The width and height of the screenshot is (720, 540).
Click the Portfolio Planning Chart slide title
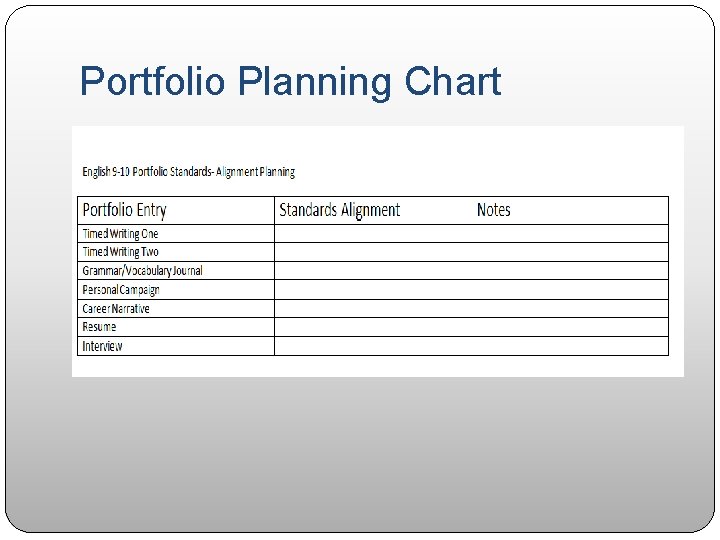290,81
